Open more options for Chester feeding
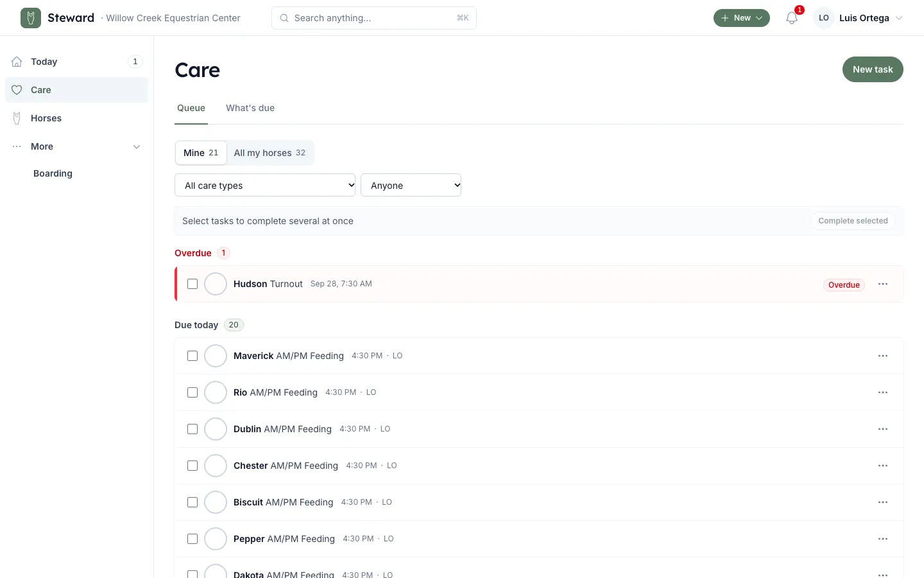This screenshot has height=578, width=924. click(x=883, y=466)
